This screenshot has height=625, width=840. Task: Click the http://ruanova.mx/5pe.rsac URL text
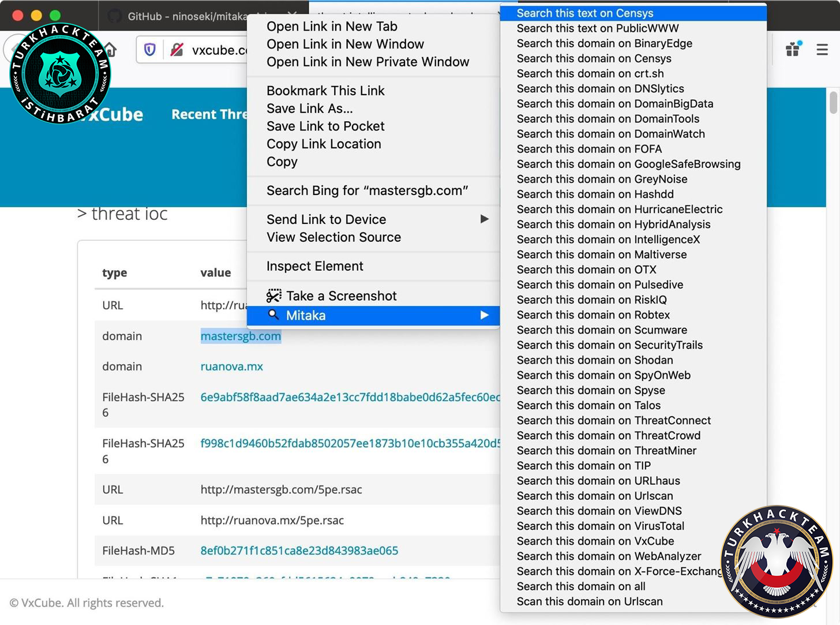[x=272, y=520]
